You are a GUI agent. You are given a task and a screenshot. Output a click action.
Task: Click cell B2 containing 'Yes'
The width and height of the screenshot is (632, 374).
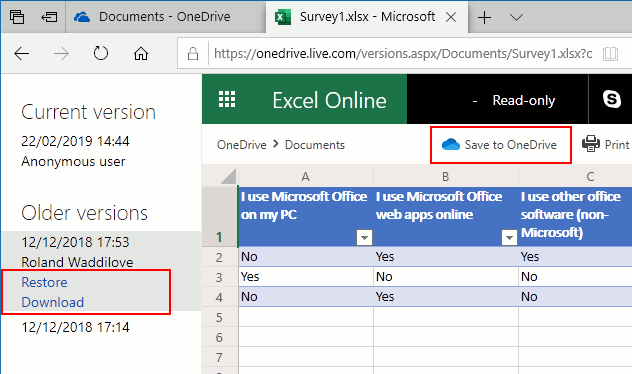coord(446,257)
